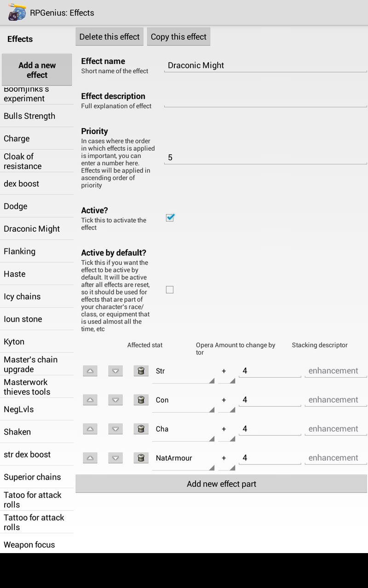Move the Str effect part down
This screenshot has height=588, width=368.
pos(115,371)
